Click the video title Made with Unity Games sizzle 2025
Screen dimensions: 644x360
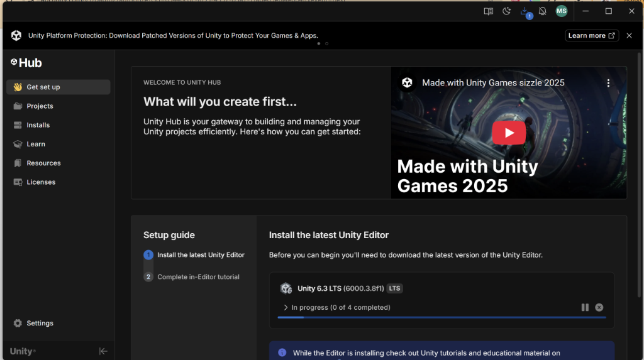[493, 83]
